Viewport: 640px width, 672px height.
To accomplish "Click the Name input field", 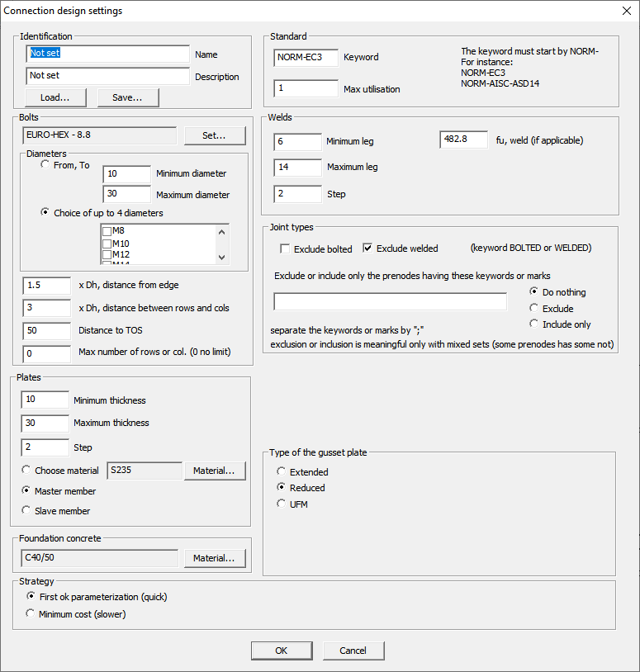I will point(107,54).
